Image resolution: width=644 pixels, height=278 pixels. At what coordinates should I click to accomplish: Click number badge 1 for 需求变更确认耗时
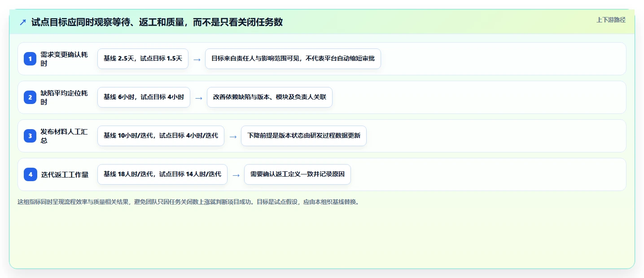tap(30, 59)
